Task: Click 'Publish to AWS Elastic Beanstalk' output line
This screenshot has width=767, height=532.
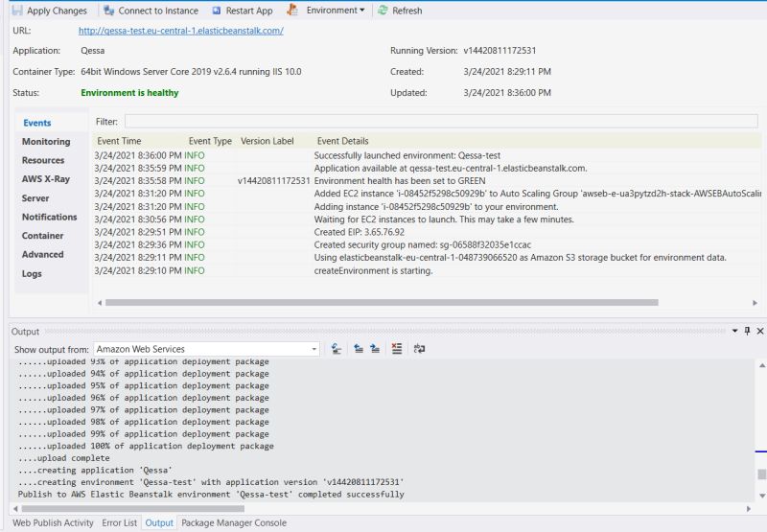Action: pos(211,495)
